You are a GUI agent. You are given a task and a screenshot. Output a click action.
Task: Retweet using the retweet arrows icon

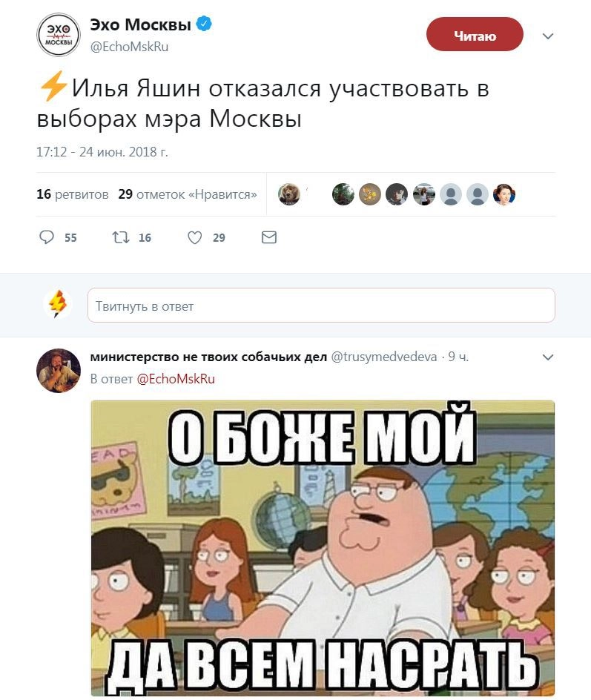point(121,237)
